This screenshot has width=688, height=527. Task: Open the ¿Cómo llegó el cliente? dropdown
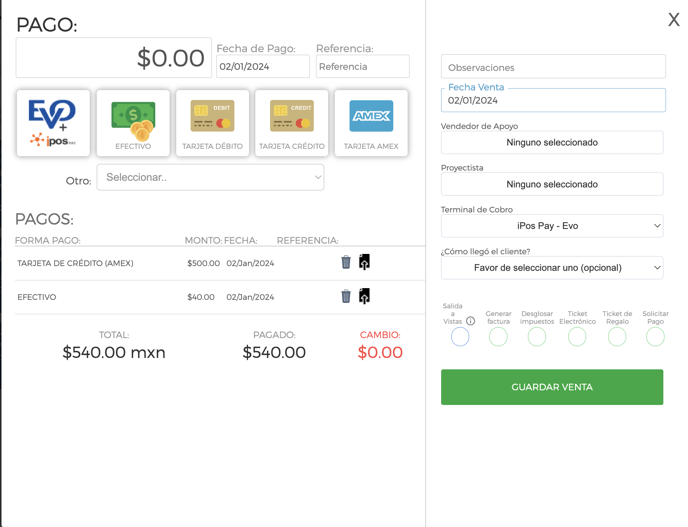pyautogui.click(x=552, y=268)
